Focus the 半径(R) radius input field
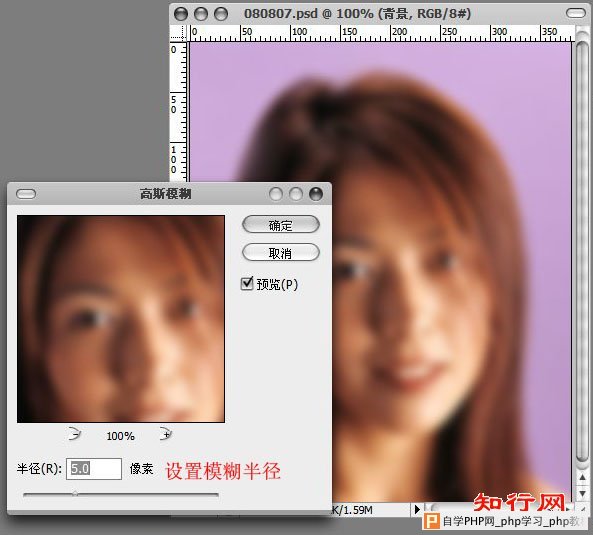Screen dimensions: 593x535 click(94, 469)
